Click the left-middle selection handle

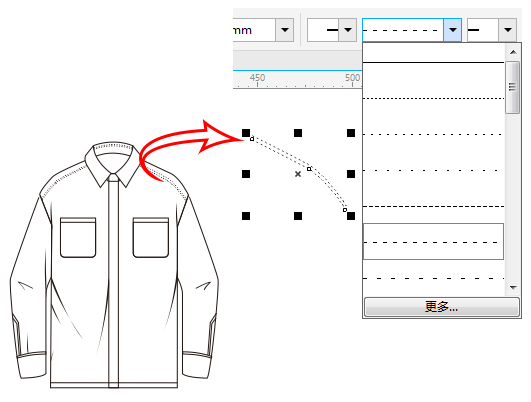pos(246,174)
